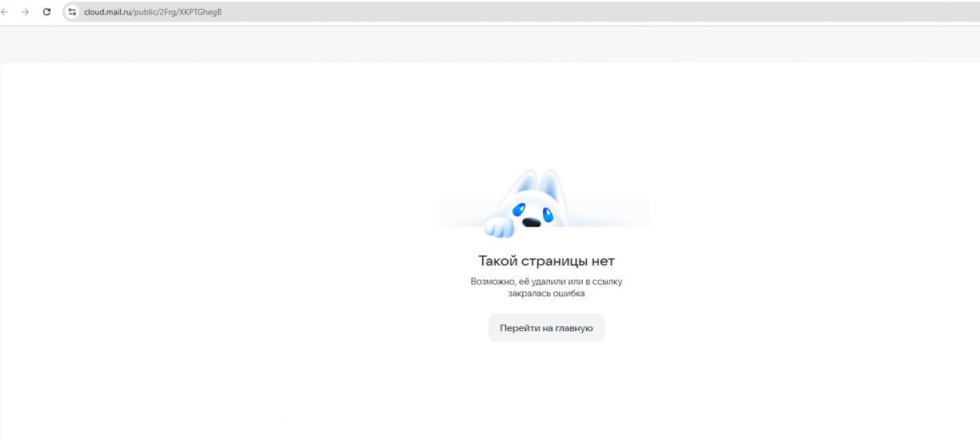Click the browser forward arrow

coord(26,12)
